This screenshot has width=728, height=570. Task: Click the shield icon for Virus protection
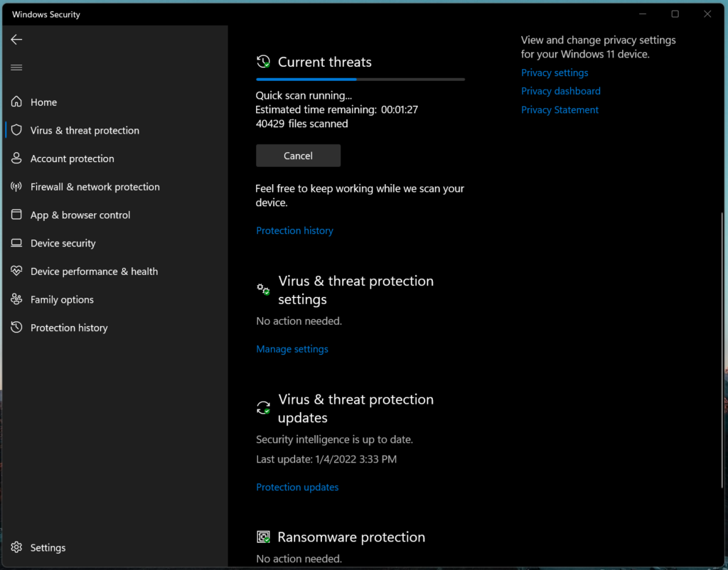tap(17, 130)
